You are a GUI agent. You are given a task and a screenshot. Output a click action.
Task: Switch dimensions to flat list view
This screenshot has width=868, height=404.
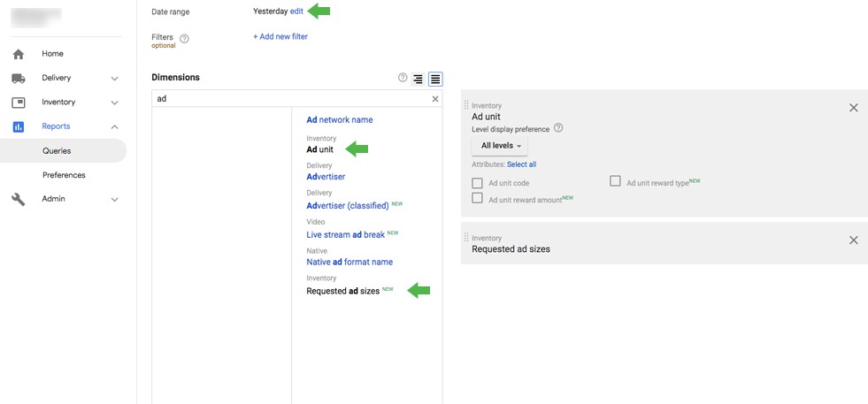tap(435, 79)
